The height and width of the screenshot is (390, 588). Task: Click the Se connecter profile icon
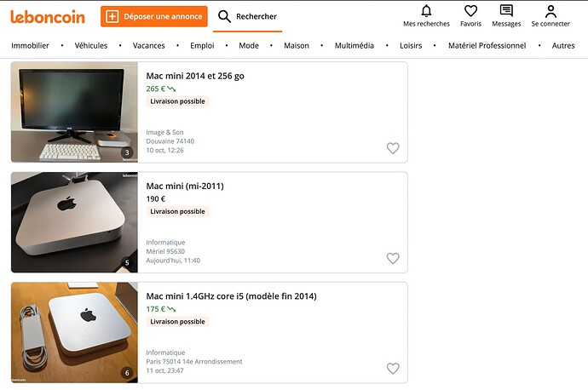pyautogui.click(x=551, y=11)
